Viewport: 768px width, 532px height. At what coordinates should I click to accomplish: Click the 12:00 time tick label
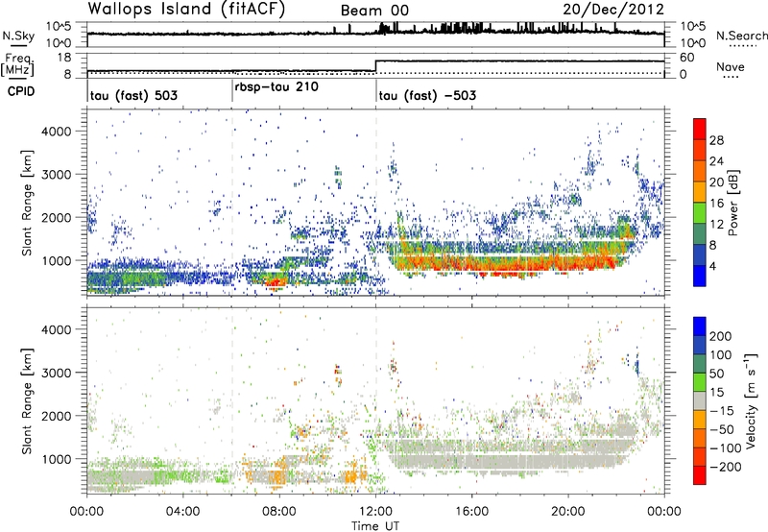375,512
